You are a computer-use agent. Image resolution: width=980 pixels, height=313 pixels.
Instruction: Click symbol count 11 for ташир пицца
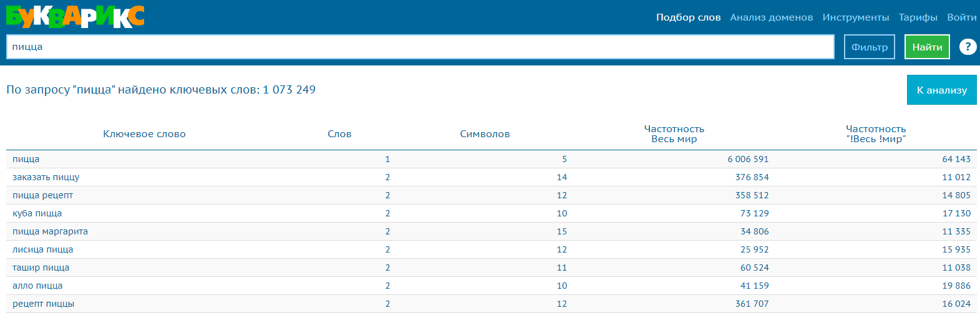(561, 267)
